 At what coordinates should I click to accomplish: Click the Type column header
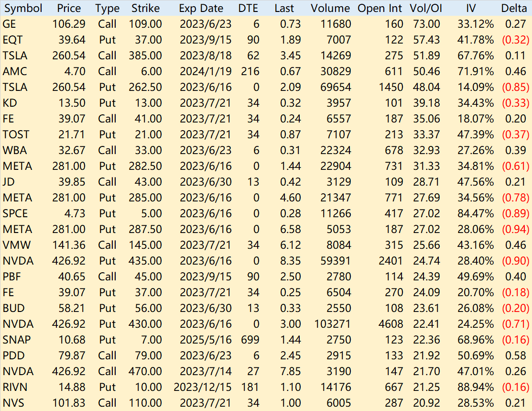(107, 8)
